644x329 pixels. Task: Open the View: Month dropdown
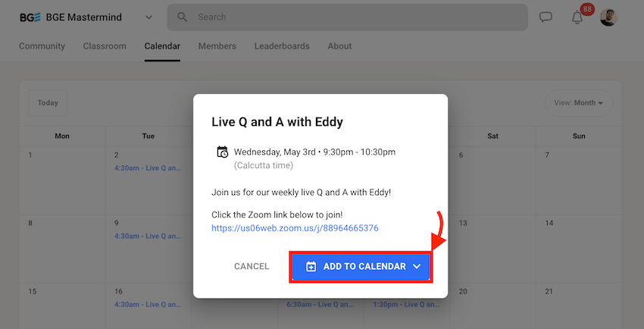579,103
